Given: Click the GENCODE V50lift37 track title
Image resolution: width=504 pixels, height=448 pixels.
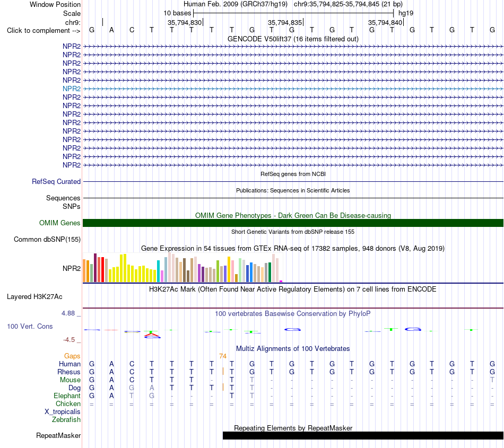Looking at the screenshot, I should pos(293,39).
